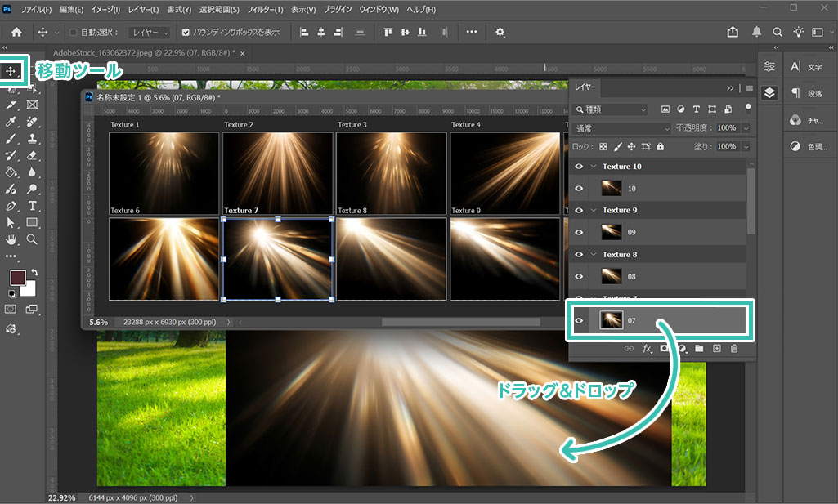Select the Zoom magnifier tool

point(32,239)
